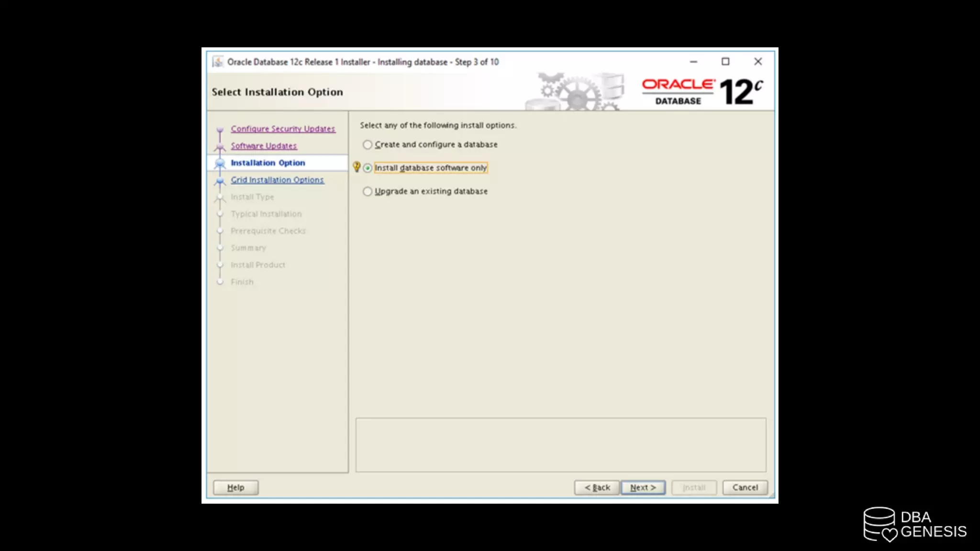Click the Grid Installation Options step node icon

[220, 181]
